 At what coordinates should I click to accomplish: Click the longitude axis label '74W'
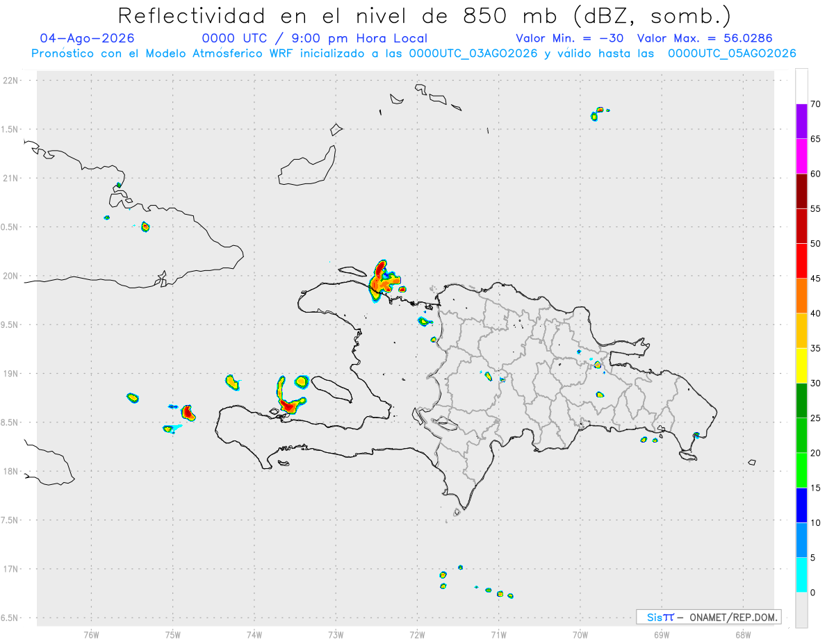point(254,634)
